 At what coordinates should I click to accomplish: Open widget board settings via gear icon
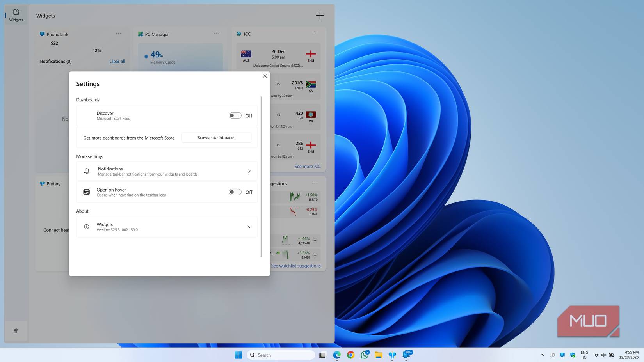tap(16, 330)
